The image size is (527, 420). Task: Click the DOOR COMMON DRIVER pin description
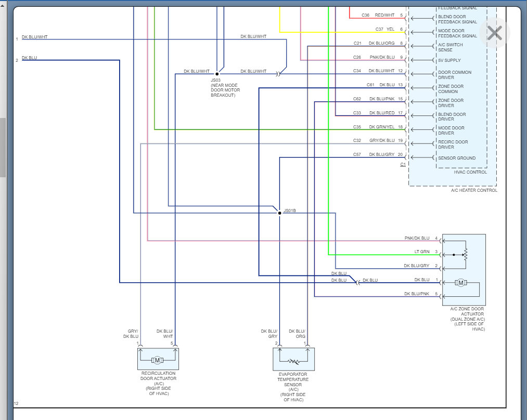click(x=454, y=75)
